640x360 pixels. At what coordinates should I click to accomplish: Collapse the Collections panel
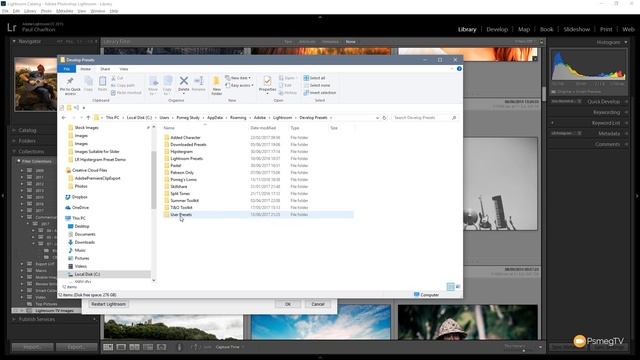click(x=14, y=151)
